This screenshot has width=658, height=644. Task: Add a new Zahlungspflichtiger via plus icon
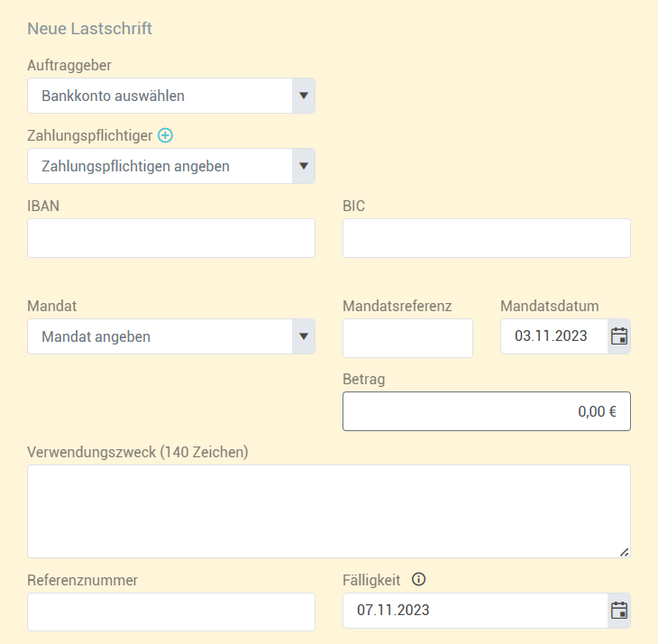[165, 135]
